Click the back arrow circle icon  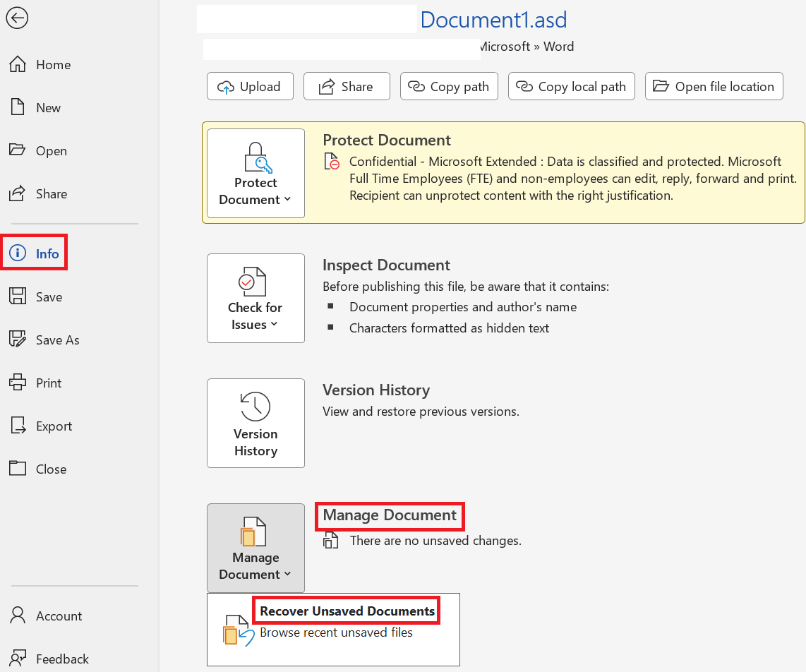(x=17, y=18)
